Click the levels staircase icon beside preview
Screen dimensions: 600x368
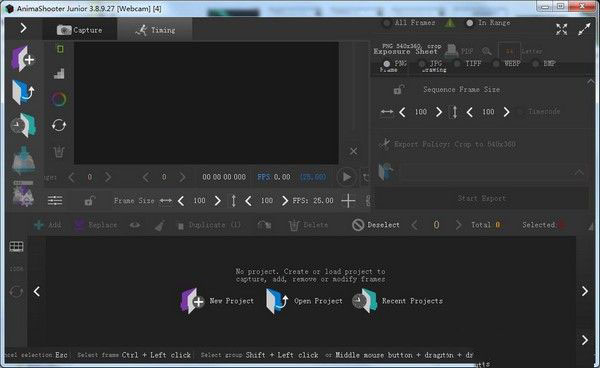(59, 73)
